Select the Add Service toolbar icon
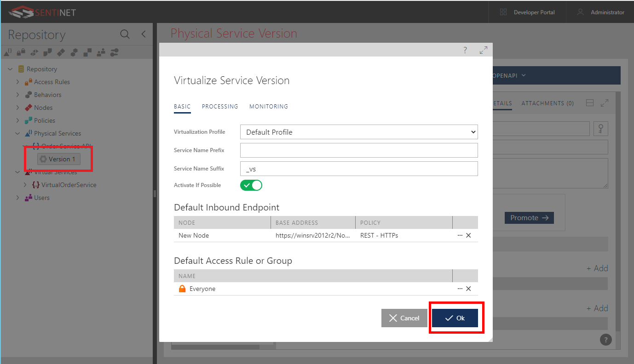The width and height of the screenshot is (634, 364). 7,52
